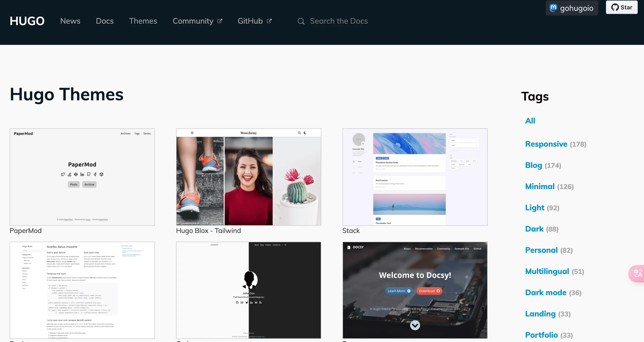The height and width of the screenshot is (342, 644).
Task: Click the GitHub octocat icon in Star
Action: [615, 7]
